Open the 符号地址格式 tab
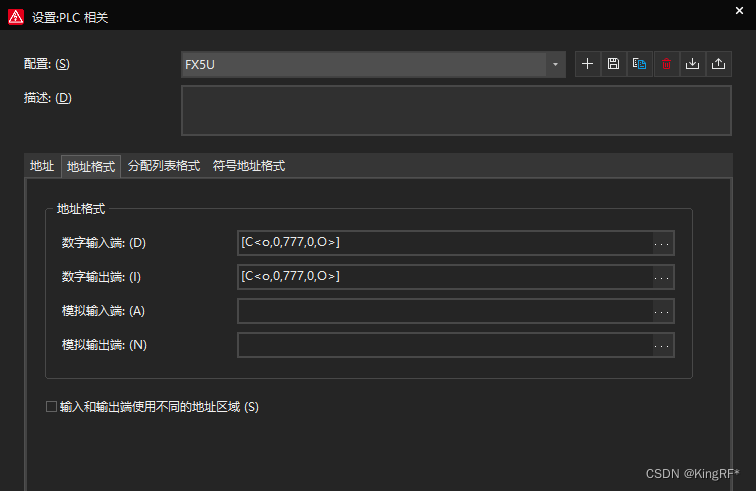 pyautogui.click(x=249, y=166)
